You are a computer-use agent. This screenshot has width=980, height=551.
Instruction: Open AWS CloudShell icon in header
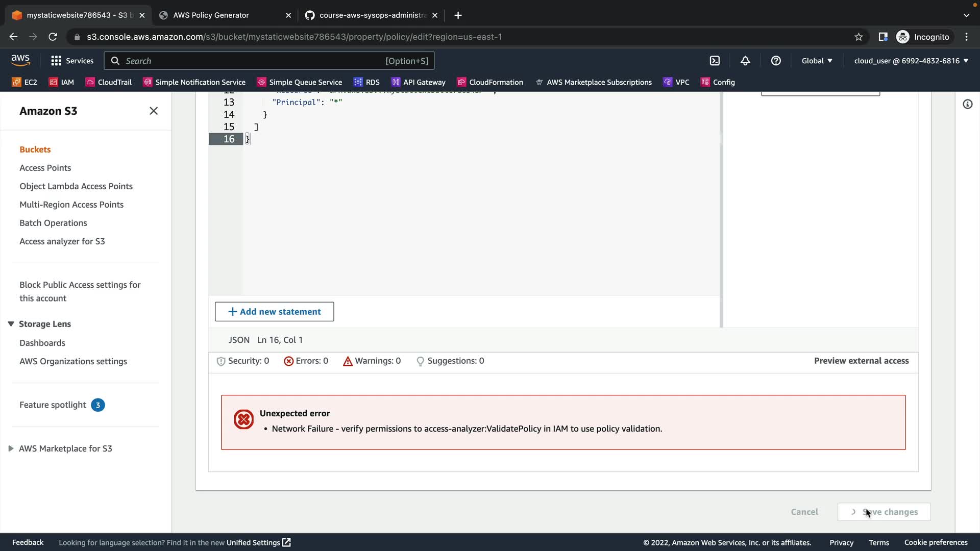point(715,61)
